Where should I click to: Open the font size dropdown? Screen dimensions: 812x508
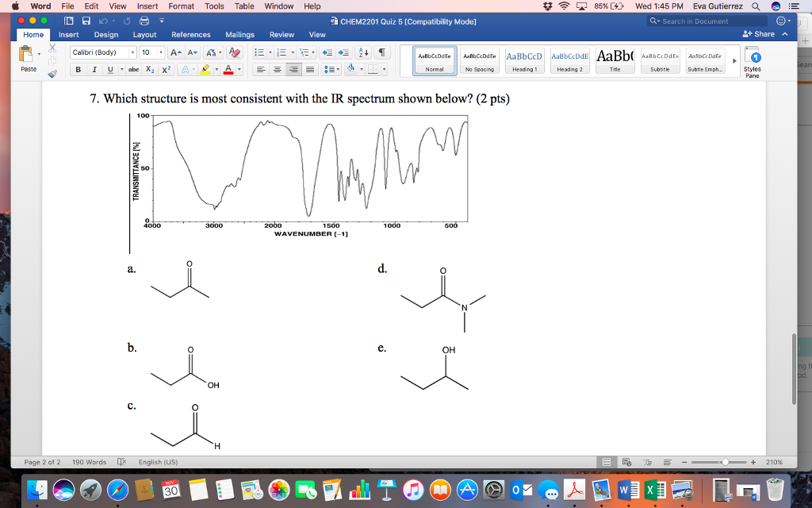point(152,52)
